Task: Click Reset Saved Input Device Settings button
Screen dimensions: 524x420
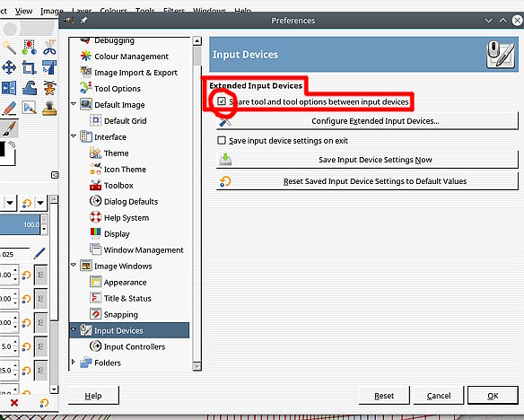Action: (367, 181)
